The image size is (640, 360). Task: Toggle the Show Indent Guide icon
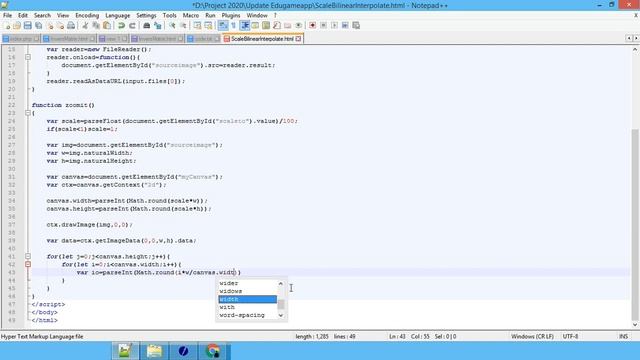pyautogui.click(x=244, y=25)
